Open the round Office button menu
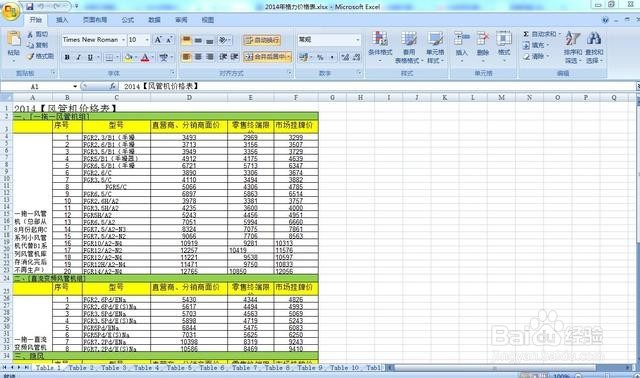 click(x=11, y=11)
